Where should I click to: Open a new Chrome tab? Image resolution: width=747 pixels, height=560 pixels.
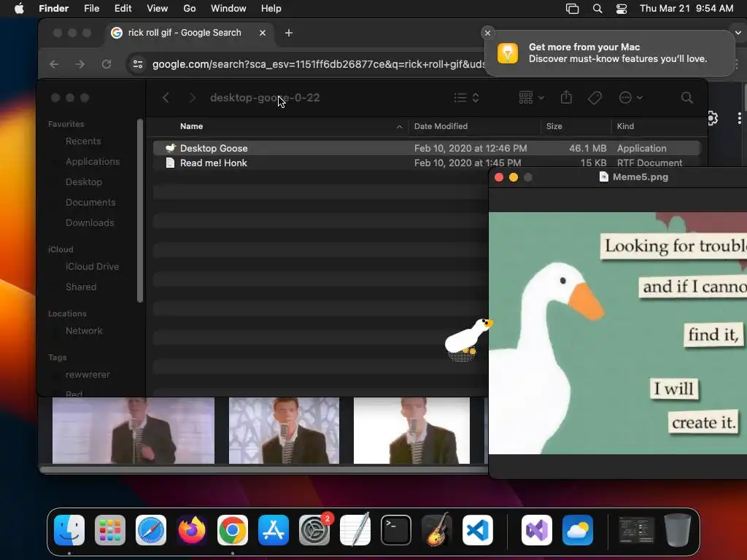(289, 33)
